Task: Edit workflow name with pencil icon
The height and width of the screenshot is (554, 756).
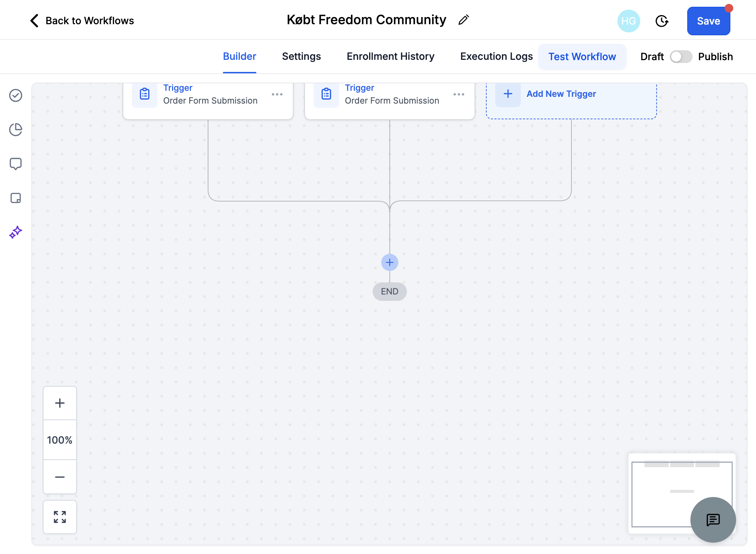Action: click(463, 20)
